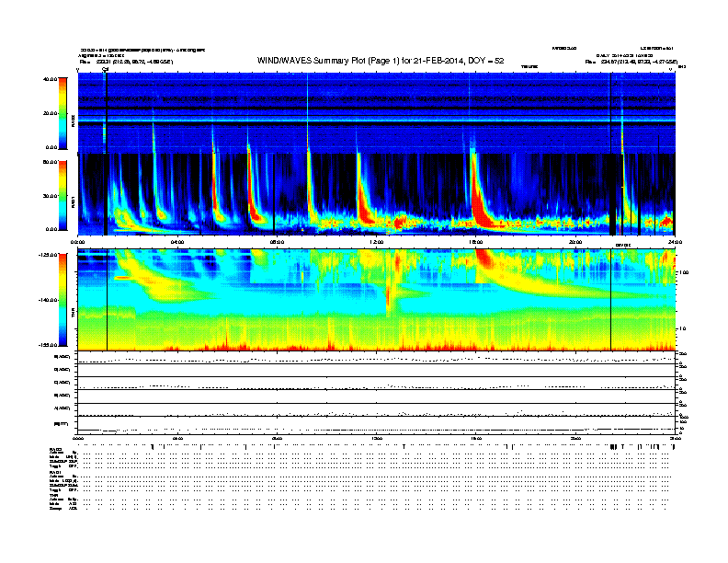Click the RAD1 intensity color bar
Image resolution: width=728 pixels, height=563 pixels.
(x=63, y=196)
